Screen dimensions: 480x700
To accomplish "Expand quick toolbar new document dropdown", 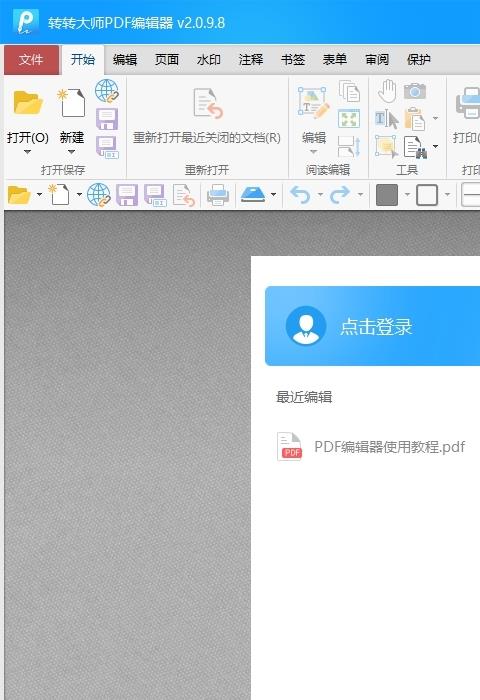I will tap(79, 195).
